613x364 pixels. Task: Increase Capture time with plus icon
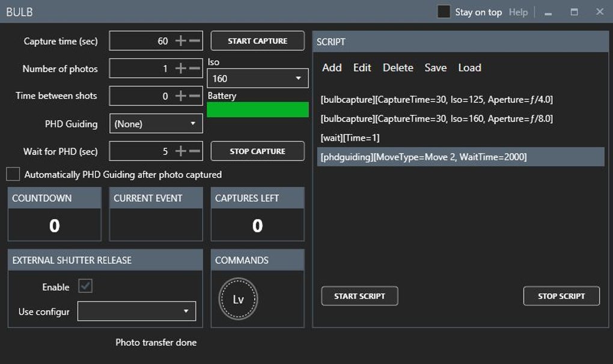181,41
